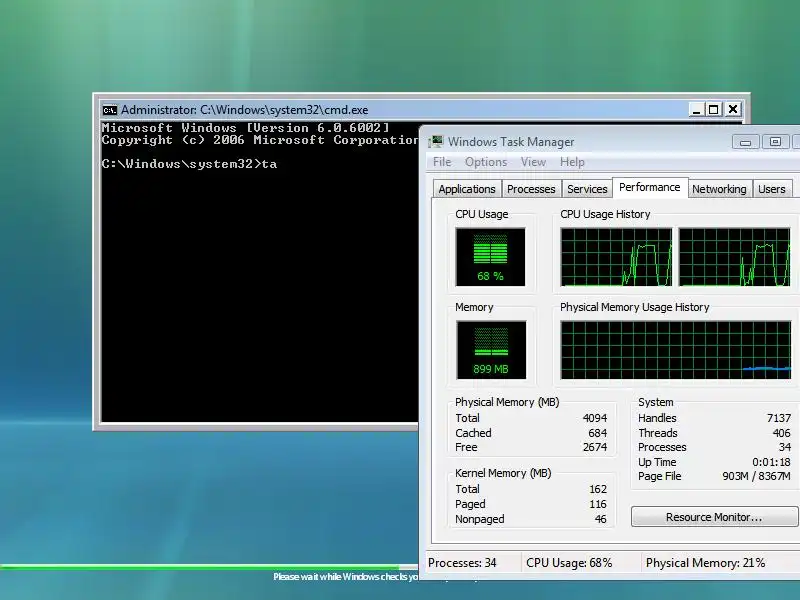Click the Paged value 116
Image resolution: width=800 pixels, height=600 pixels.
pos(598,504)
